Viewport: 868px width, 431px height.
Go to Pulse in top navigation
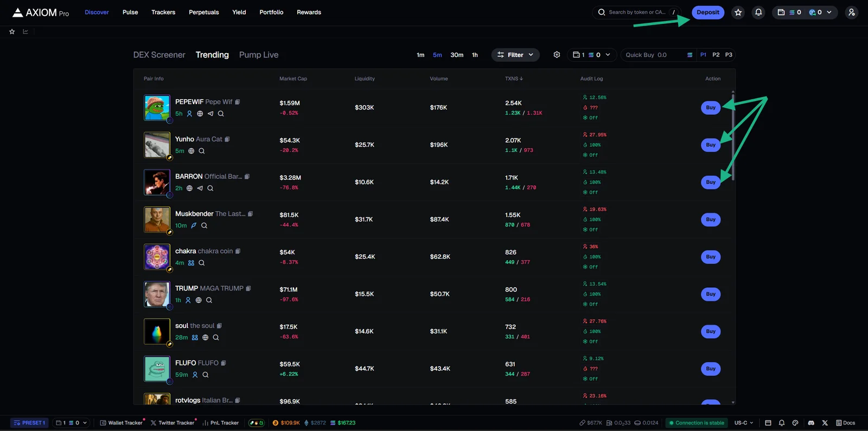[130, 12]
